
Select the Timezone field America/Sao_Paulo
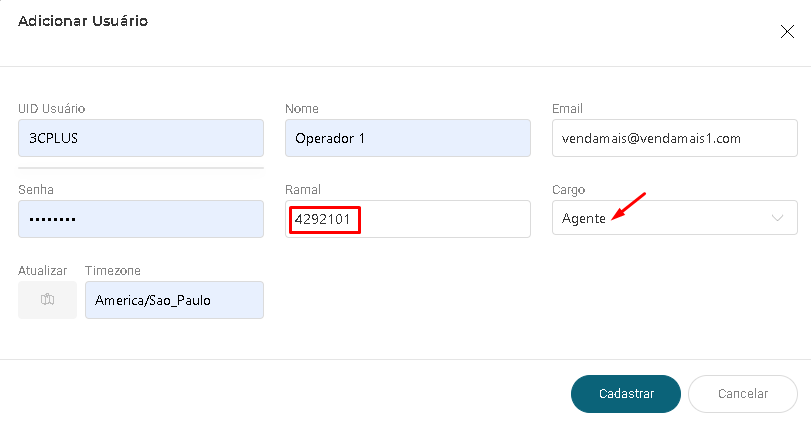click(174, 300)
